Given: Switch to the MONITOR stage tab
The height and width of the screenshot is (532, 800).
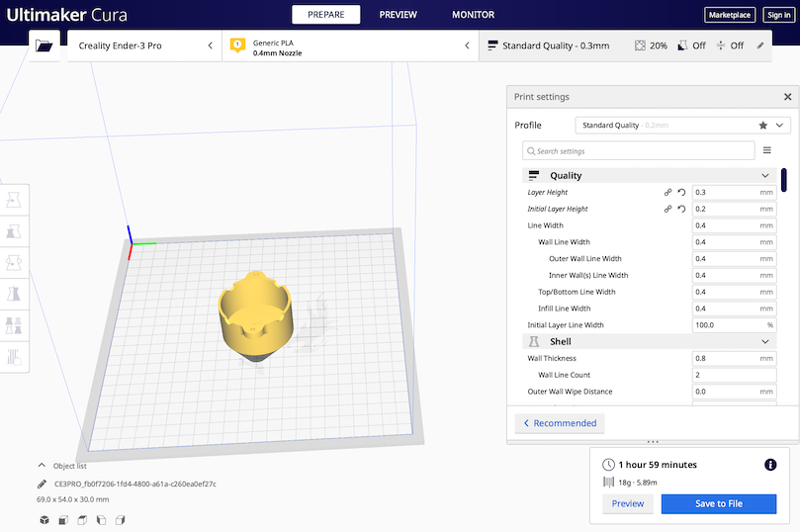Looking at the screenshot, I should click(473, 14).
